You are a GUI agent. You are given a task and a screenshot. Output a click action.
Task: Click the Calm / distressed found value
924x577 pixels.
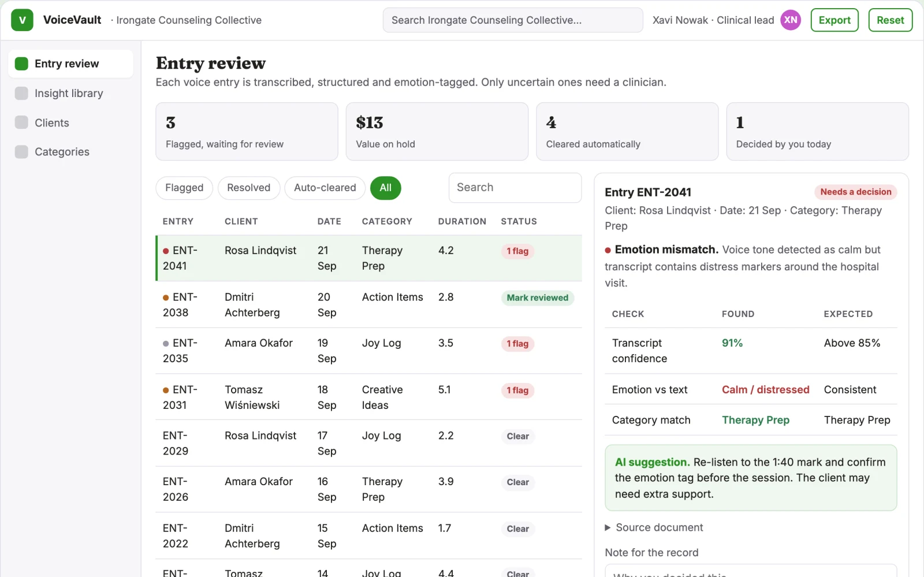coord(765,390)
